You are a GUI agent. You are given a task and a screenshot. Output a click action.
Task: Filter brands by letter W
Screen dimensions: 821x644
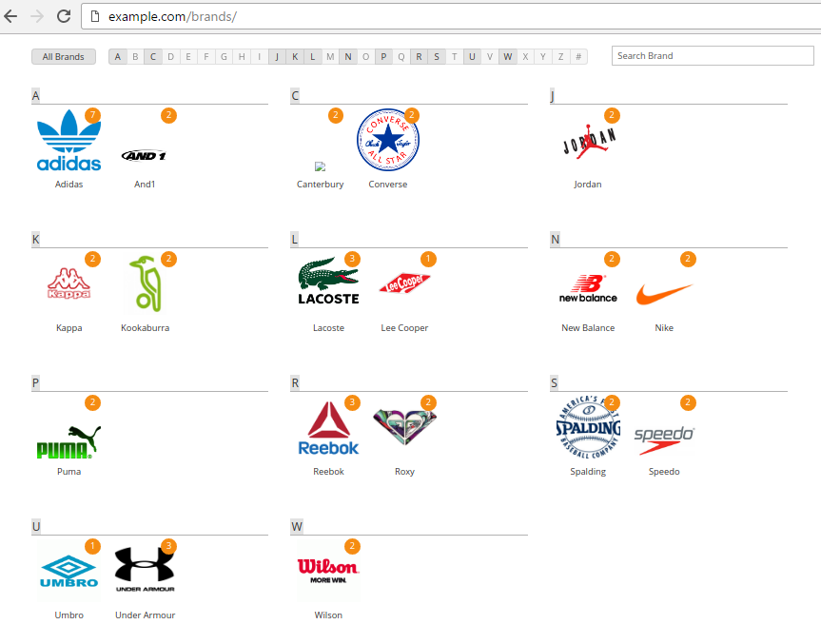click(508, 56)
